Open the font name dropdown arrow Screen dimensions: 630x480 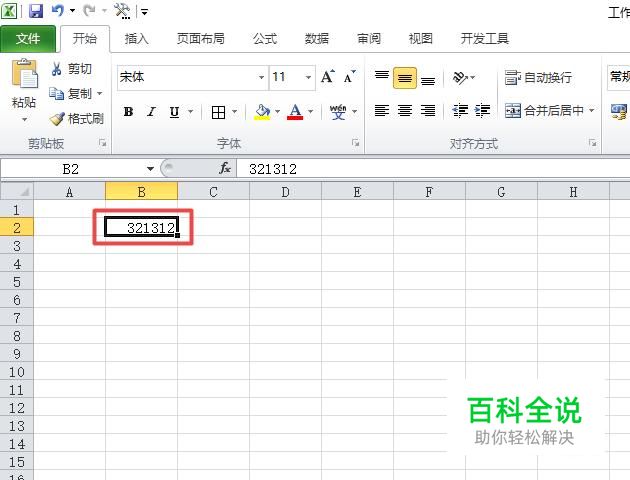pyautogui.click(x=261, y=77)
